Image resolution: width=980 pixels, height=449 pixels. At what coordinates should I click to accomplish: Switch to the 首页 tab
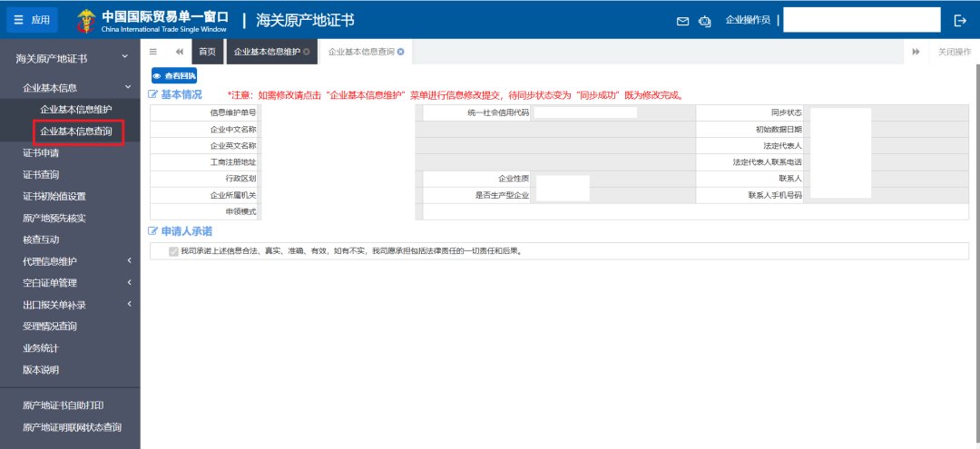pos(208,52)
